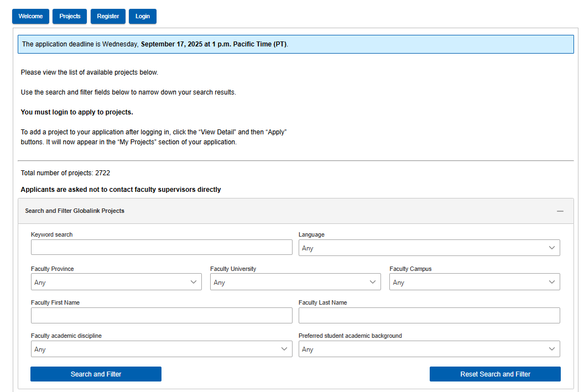Click the Faculty Campus chevron arrow

point(551,282)
